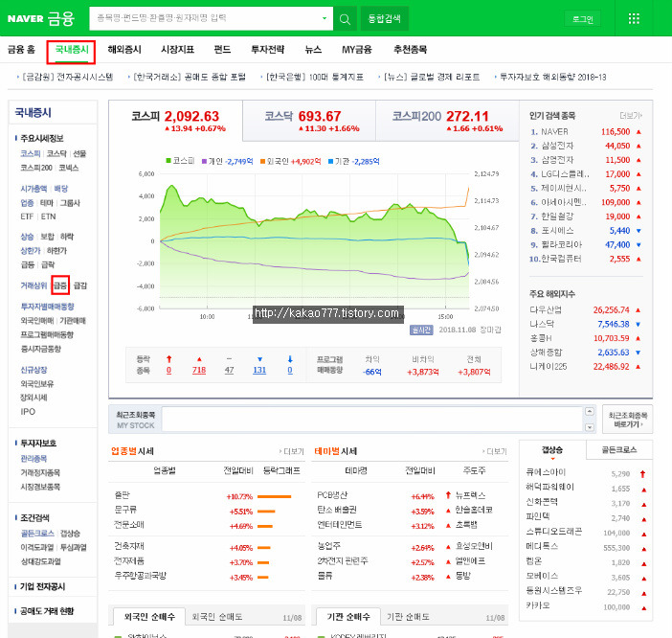Open the MY금융 menu
672x638 pixels.
356,50
